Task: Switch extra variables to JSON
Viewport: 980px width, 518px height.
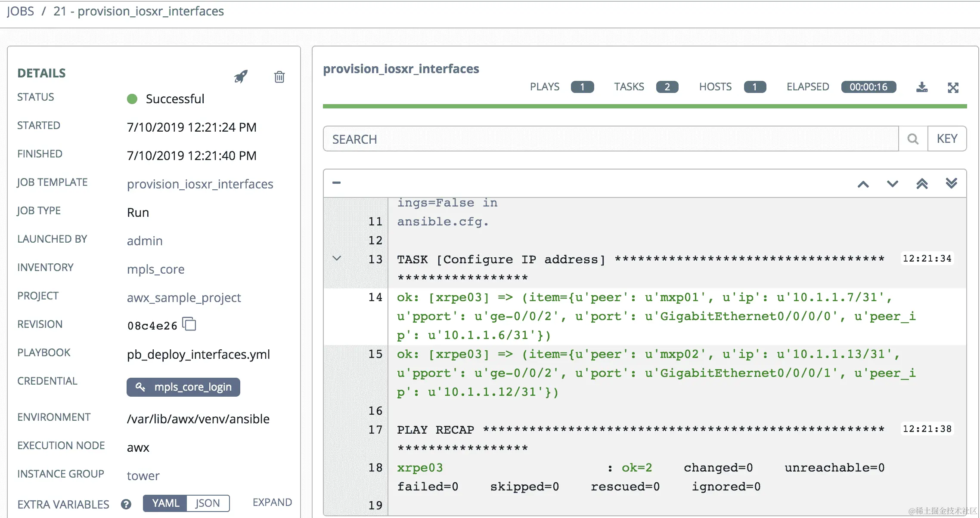Action: [208, 503]
